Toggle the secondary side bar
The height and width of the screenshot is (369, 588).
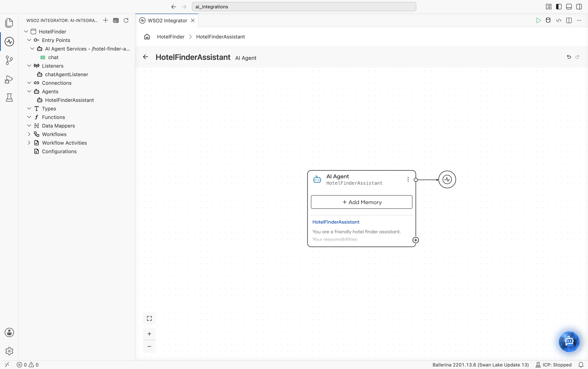coord(579,7)
